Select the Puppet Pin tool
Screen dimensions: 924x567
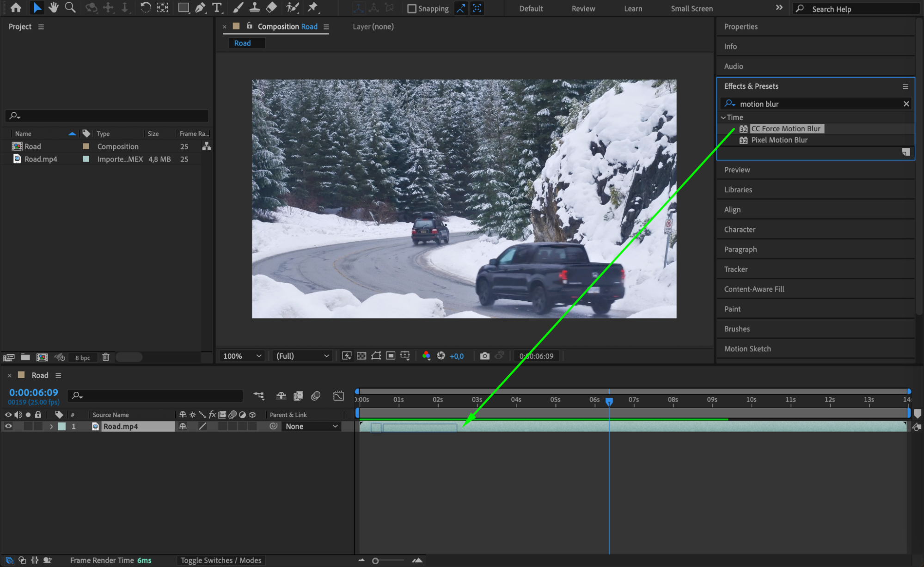pyautogui.click(x=313, y=7)
